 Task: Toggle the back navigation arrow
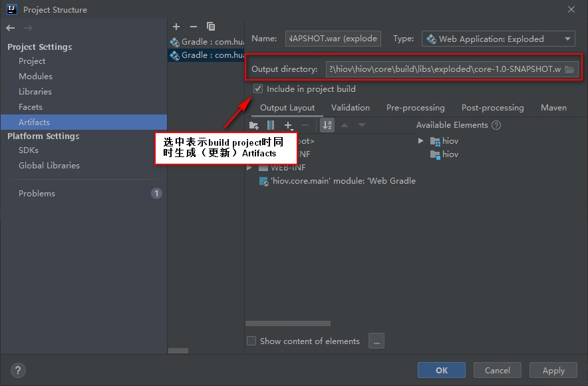[x=11, y=27]
